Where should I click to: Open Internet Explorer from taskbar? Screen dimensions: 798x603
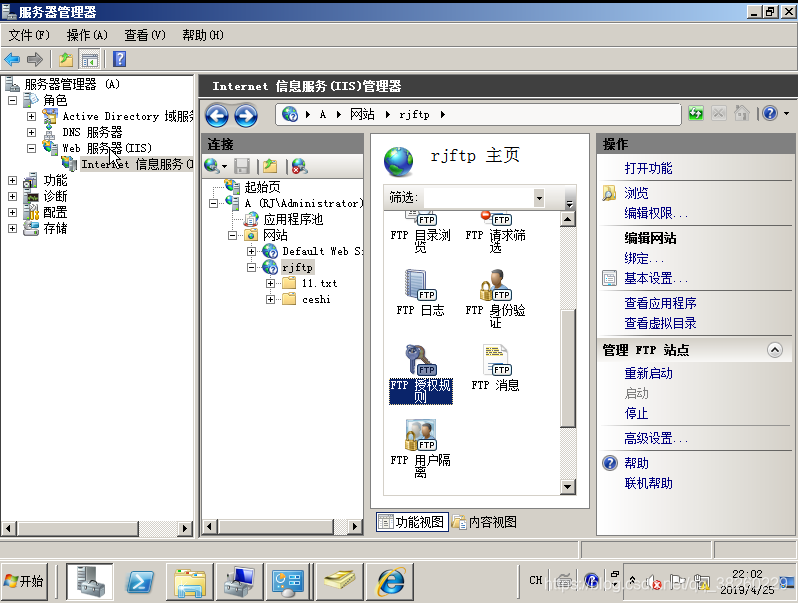coord(391,582)
